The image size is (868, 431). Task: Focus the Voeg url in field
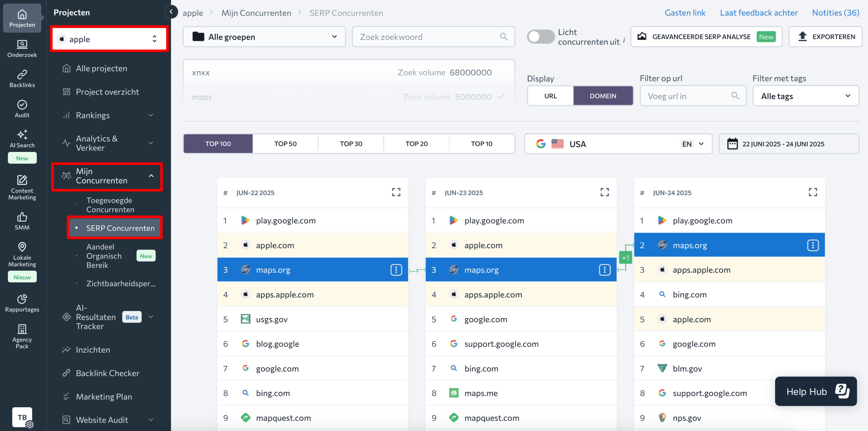coord(693,96)
